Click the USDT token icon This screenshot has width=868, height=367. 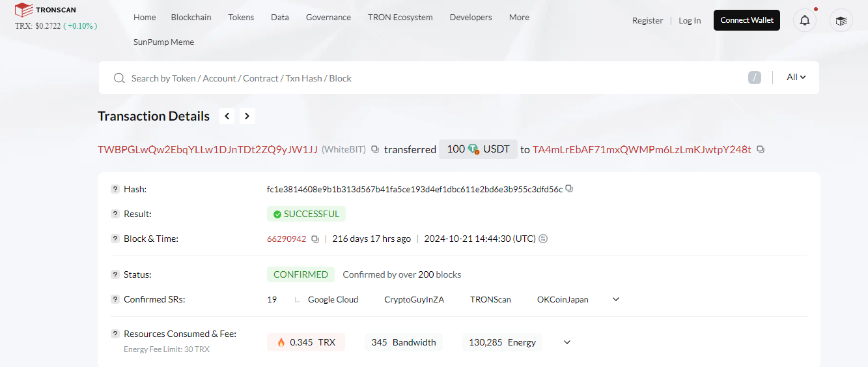click(x=473, y=149)
